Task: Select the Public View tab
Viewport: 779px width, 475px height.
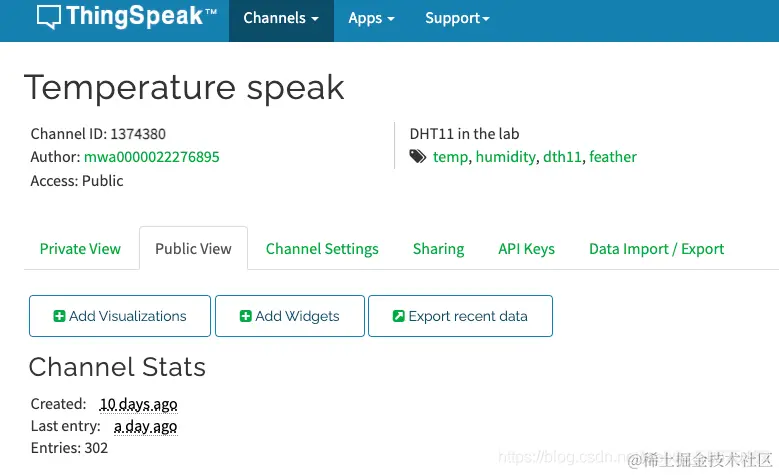Action: coord(193,248)
